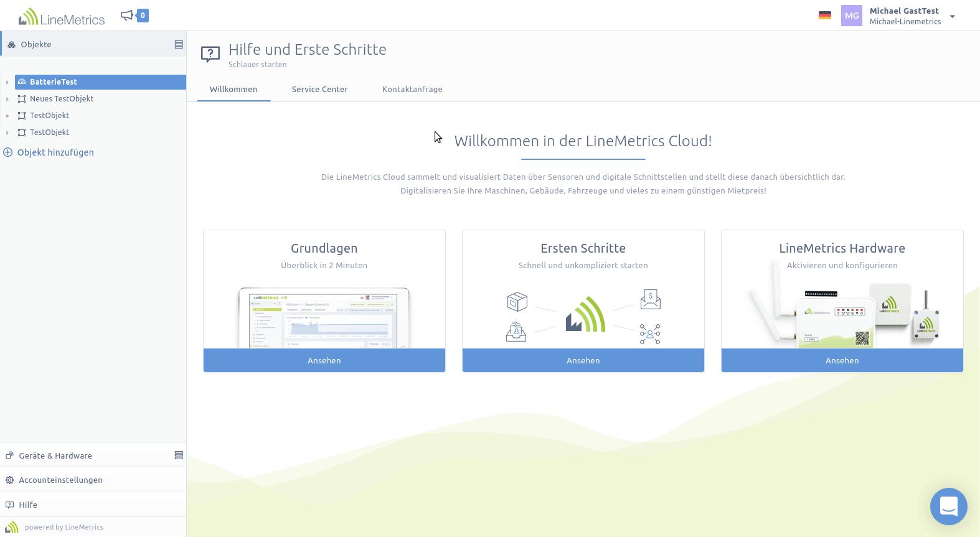Click the Objekte panel header
This screenshot has height=537, width=980.
pos(93,44)
